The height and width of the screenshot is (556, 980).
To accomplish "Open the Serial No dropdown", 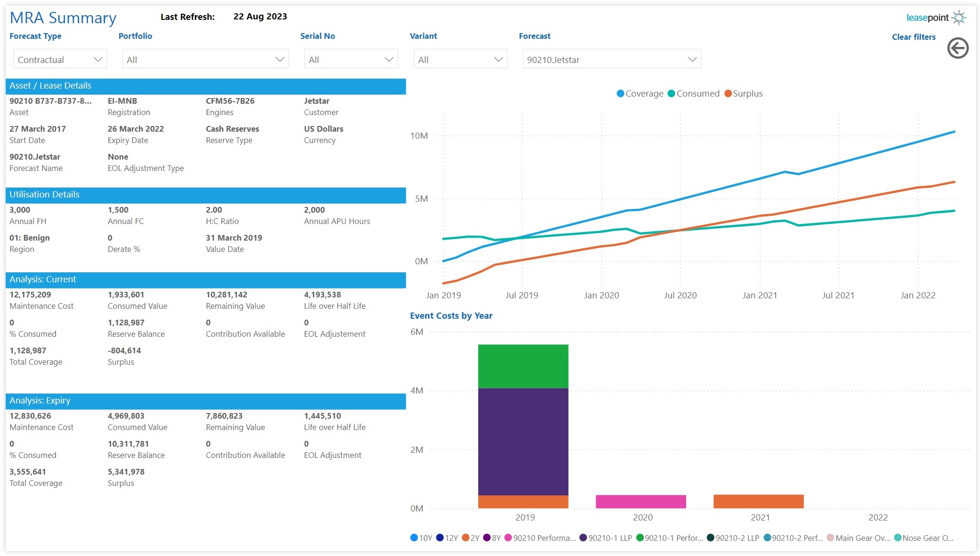I will pyautogui.click(x=351, y=59).
